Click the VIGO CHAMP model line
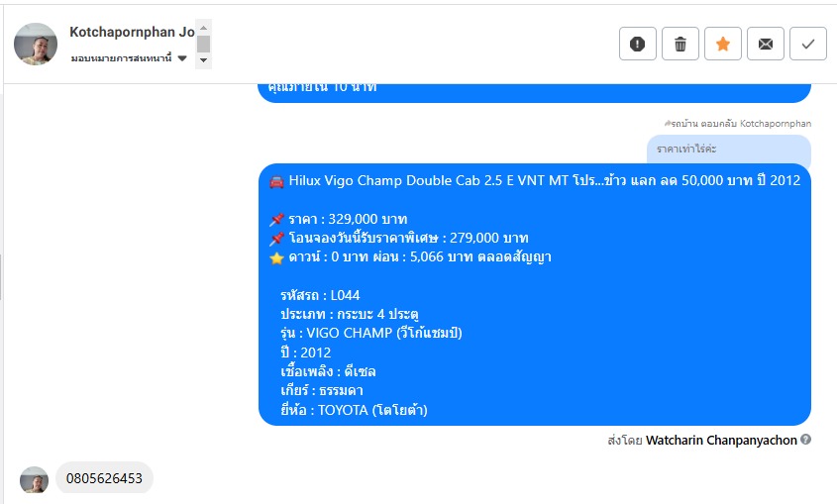 click(x=371, y=334)
